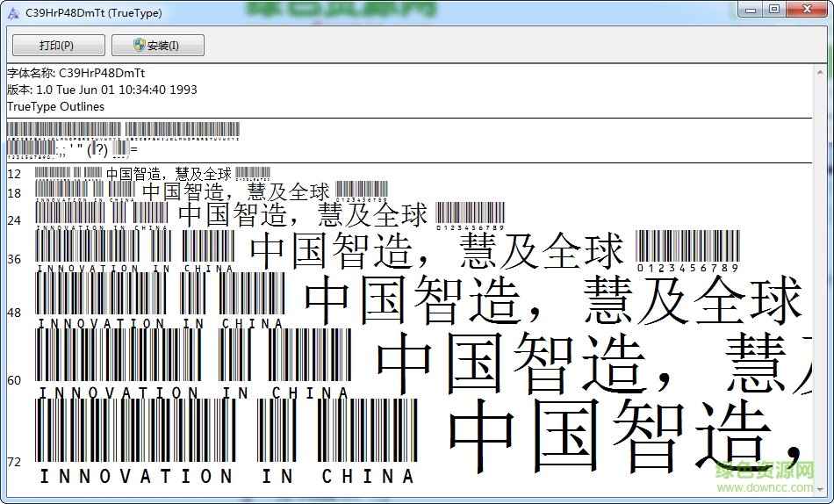Minimize the font viewer window

pyautogui.click(x=751, y=10)
